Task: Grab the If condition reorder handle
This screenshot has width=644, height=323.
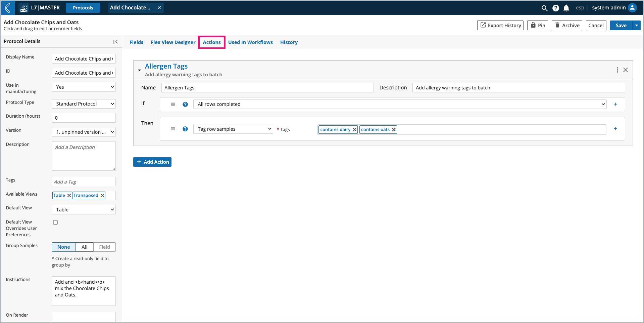Action: click(x=173, y=104)
